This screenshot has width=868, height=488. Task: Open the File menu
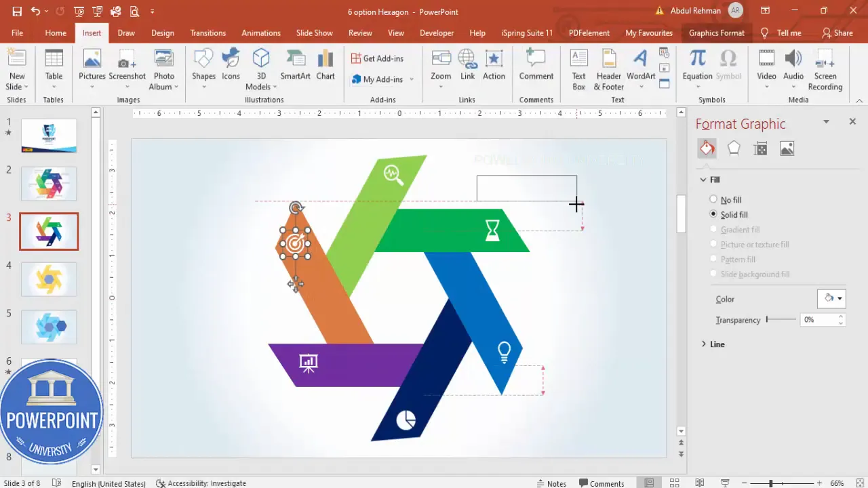[x=17, y=33]
